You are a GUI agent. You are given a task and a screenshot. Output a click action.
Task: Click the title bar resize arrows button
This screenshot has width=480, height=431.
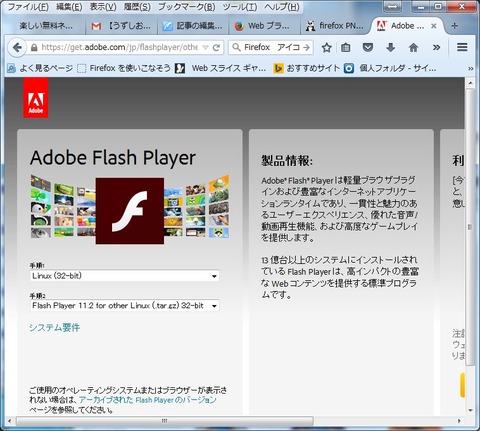coord(393,7)
